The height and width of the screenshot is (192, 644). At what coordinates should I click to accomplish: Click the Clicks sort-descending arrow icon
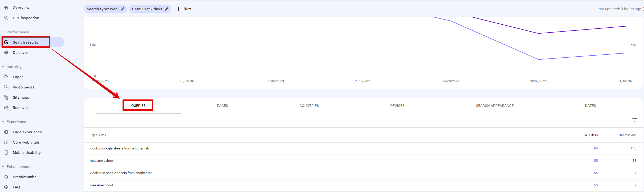tap(586, 135)
